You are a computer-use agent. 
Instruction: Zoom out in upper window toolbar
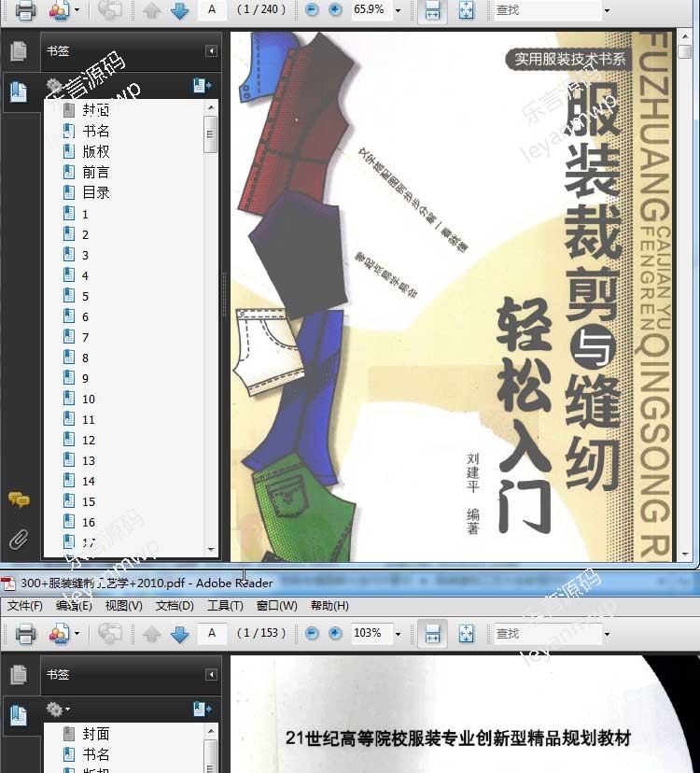[312, 10]
